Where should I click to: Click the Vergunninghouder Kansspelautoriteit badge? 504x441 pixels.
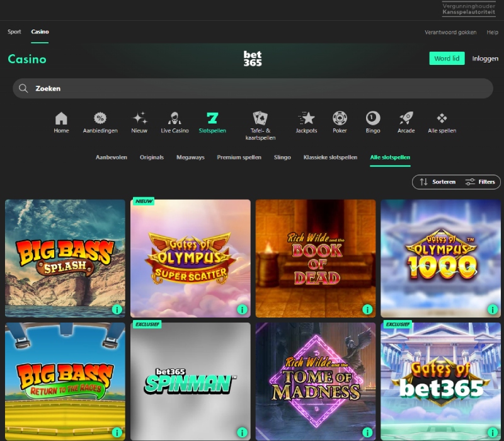pos(469,9)
